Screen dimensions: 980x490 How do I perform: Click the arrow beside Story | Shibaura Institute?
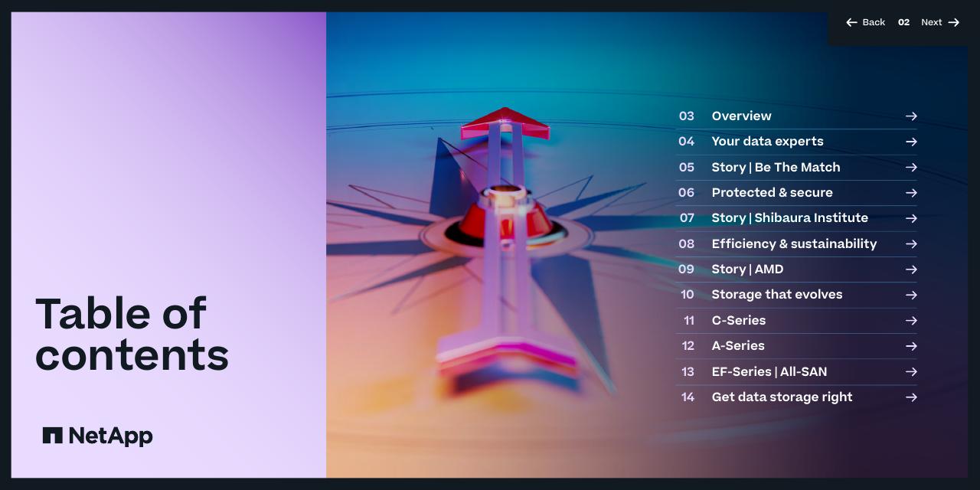click(x=911, y=218)
